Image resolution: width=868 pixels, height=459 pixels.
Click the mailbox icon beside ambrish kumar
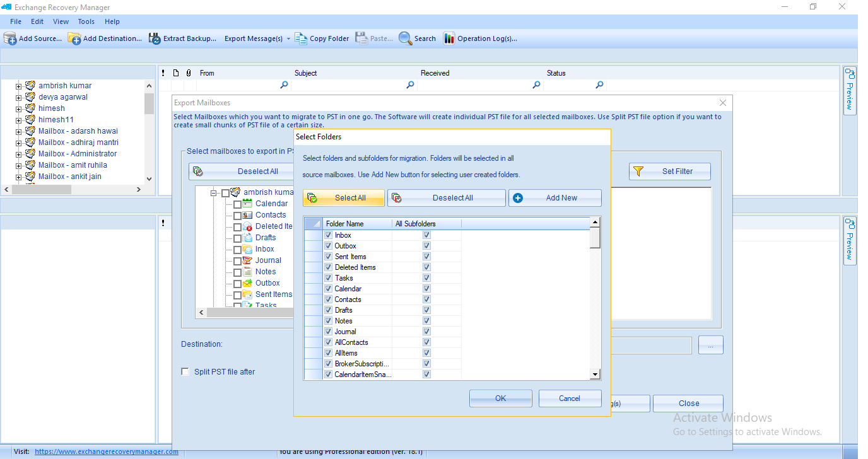30,85
